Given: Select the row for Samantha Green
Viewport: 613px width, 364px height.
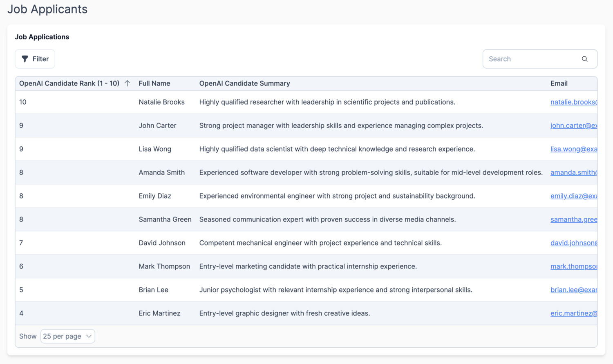Looking at the screenshot, I should [286, 219].
